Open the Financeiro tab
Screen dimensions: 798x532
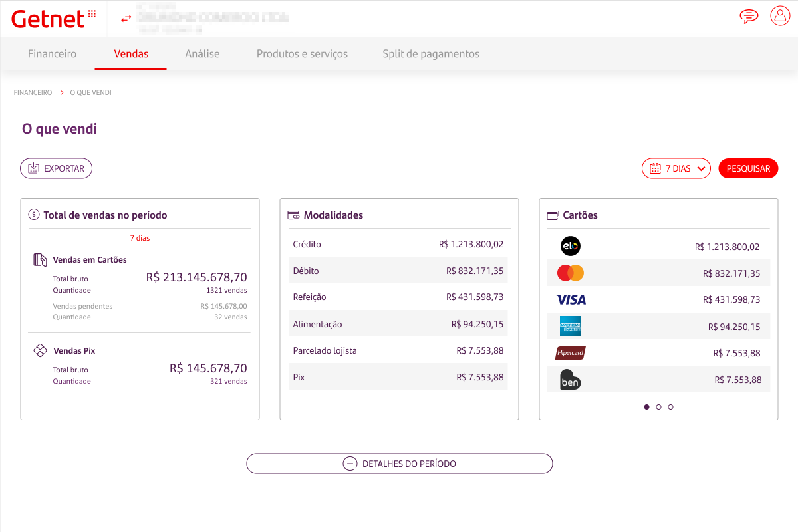pyautogui.click(x=52, y=54)
